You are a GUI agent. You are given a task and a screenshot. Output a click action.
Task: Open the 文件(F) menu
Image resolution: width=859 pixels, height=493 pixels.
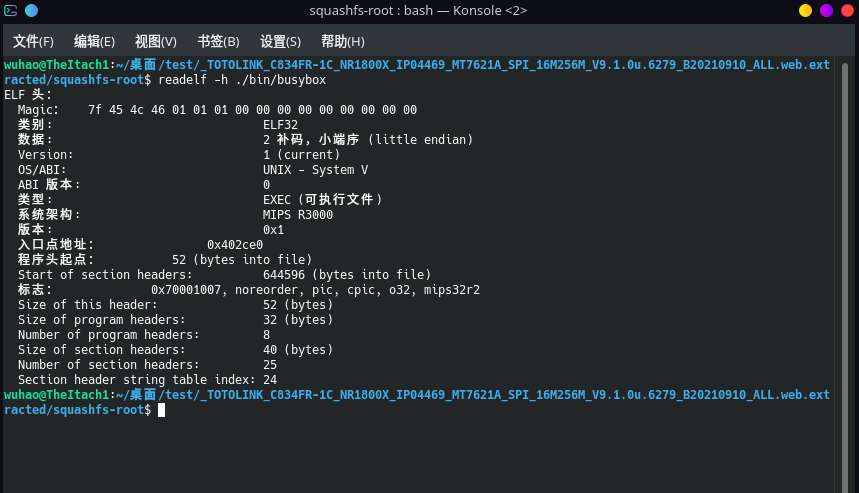pos(33,41)
